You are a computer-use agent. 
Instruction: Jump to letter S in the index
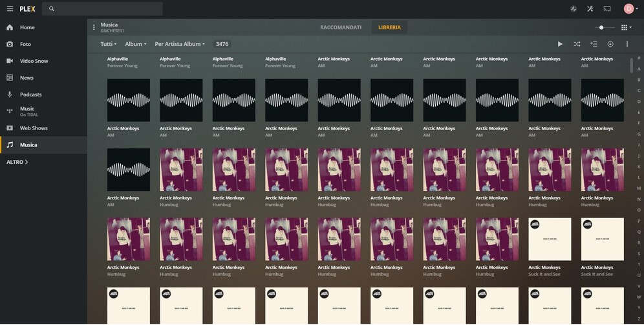point(639,253)
